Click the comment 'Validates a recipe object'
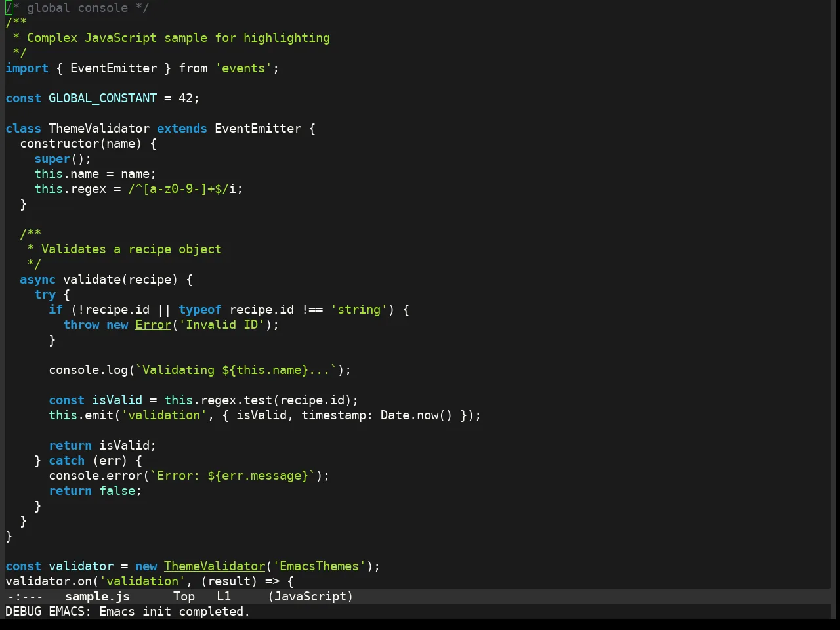Screen dimensions: 840x630 tap(131, 249)
